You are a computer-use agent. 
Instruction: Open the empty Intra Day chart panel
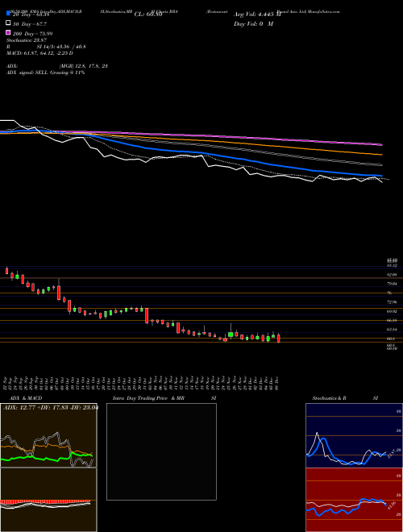point(161,451)
